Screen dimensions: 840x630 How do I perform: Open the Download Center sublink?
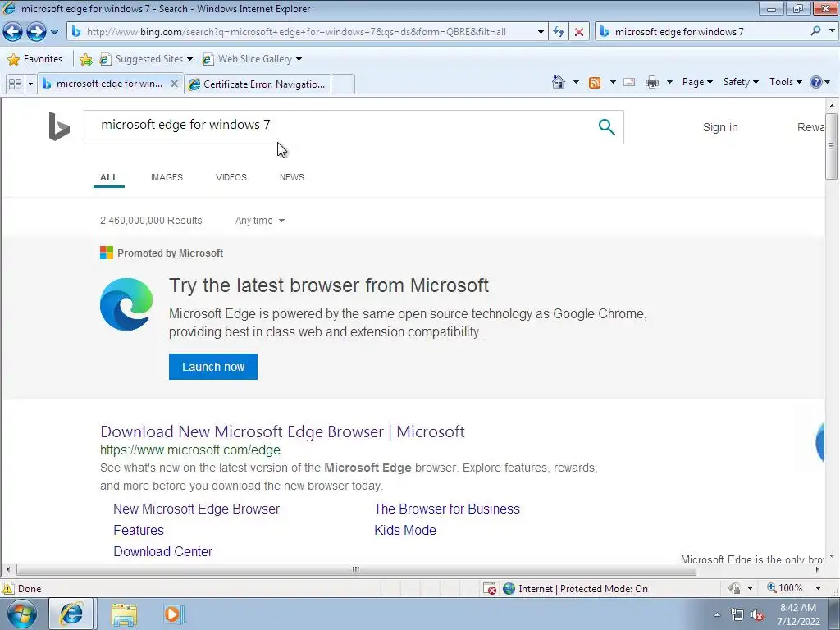163,552
